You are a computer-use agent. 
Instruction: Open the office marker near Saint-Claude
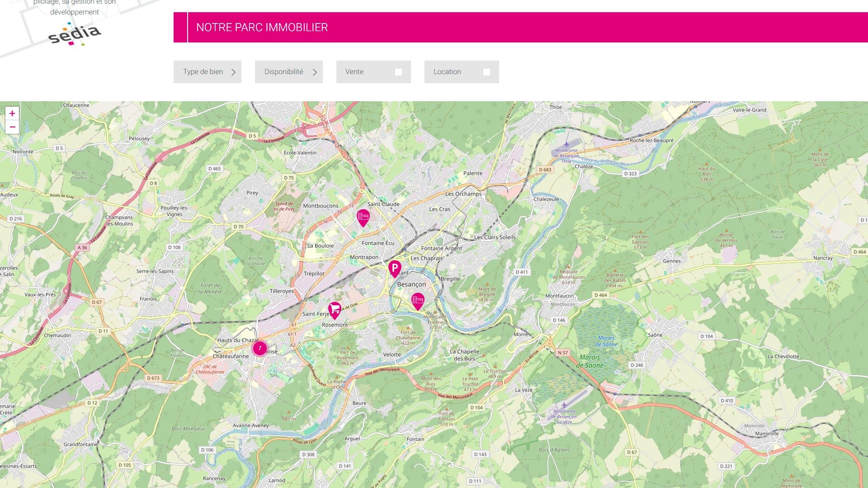[x=363, y=218]
